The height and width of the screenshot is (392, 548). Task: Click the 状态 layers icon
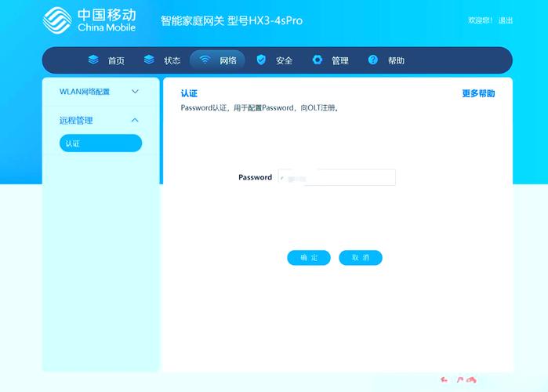149,60
